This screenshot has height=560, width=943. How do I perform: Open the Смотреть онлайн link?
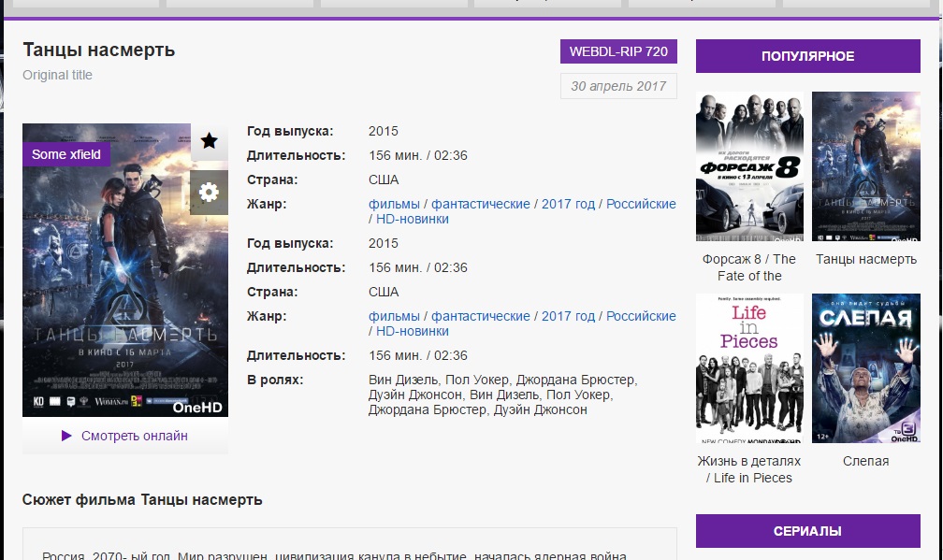tap(135, 436)
